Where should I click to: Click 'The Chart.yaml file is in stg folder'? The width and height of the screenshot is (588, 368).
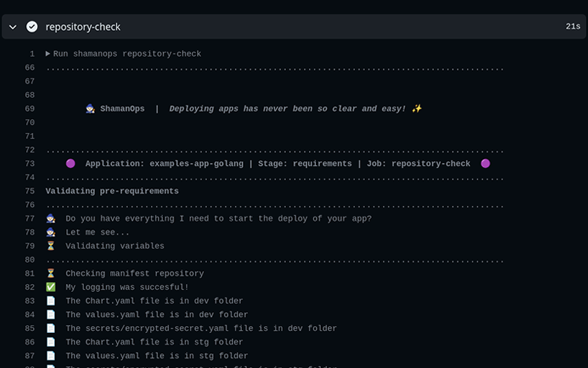pos(154,342)
